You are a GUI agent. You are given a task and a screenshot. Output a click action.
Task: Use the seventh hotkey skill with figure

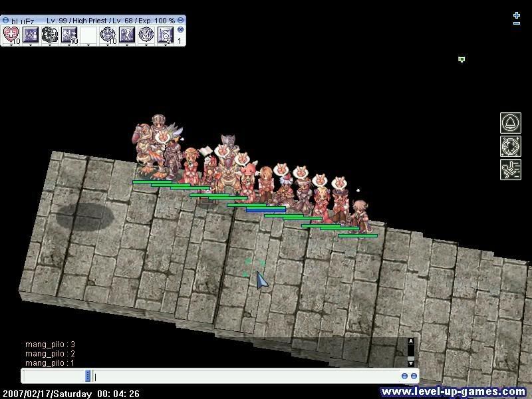click(x=127, y=35)
